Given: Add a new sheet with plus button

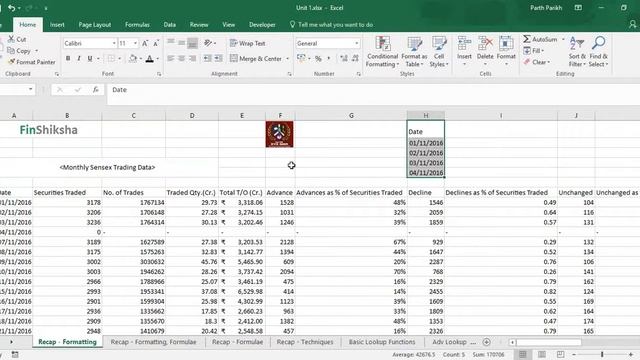Looking at the screenshot, I should 486,342.
